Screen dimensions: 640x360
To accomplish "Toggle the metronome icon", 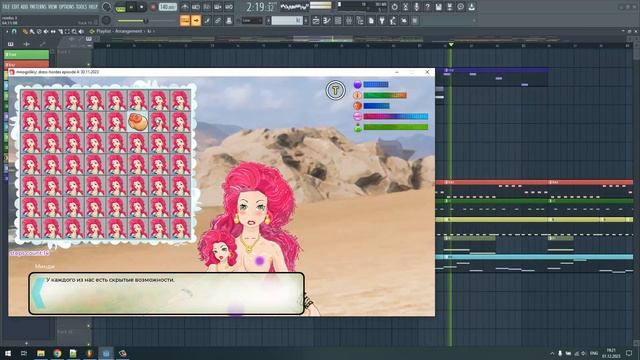I will coord(185,7).
